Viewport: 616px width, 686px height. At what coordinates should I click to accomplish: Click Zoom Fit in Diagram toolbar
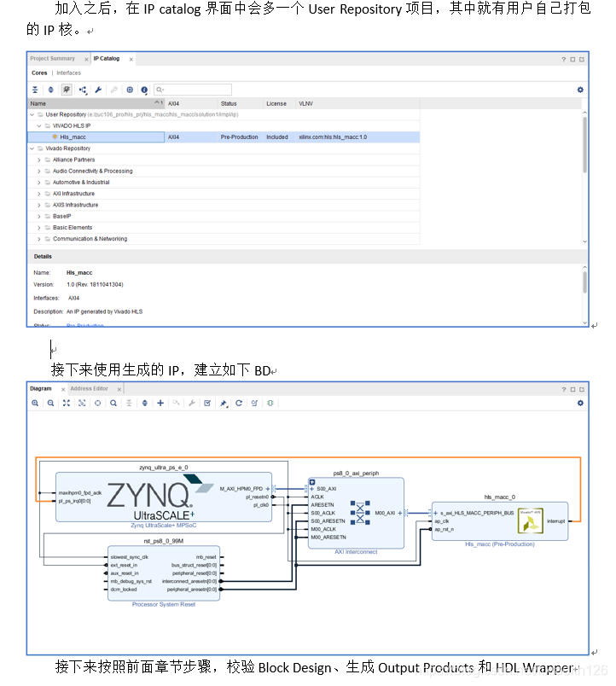(x=67, y=404)
